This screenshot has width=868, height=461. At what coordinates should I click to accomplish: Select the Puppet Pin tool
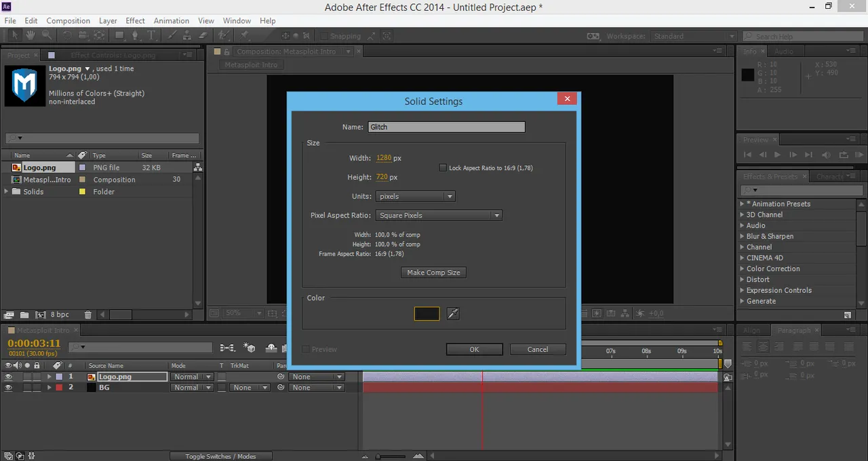(x=244, y=35)
